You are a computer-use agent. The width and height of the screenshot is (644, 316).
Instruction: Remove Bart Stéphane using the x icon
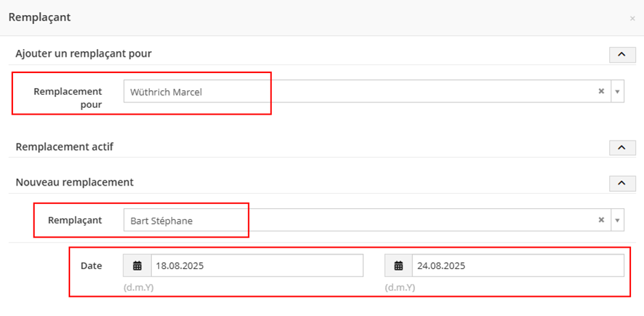601,220
